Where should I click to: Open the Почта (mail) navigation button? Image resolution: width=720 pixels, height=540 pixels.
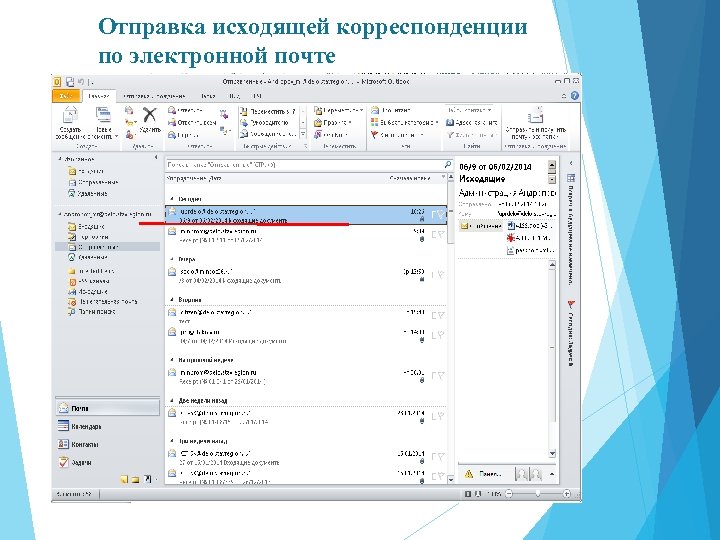pyautogui.click(x=107, y=408)
